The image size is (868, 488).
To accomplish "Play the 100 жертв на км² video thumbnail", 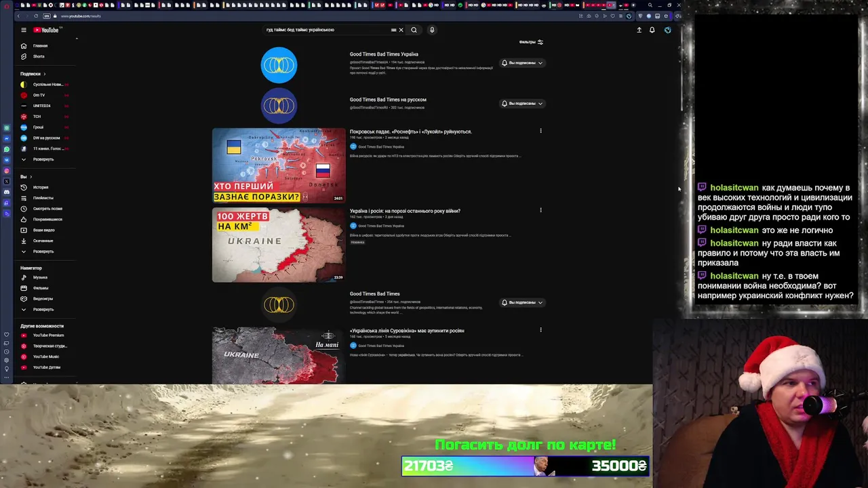I will click(279, 245).
